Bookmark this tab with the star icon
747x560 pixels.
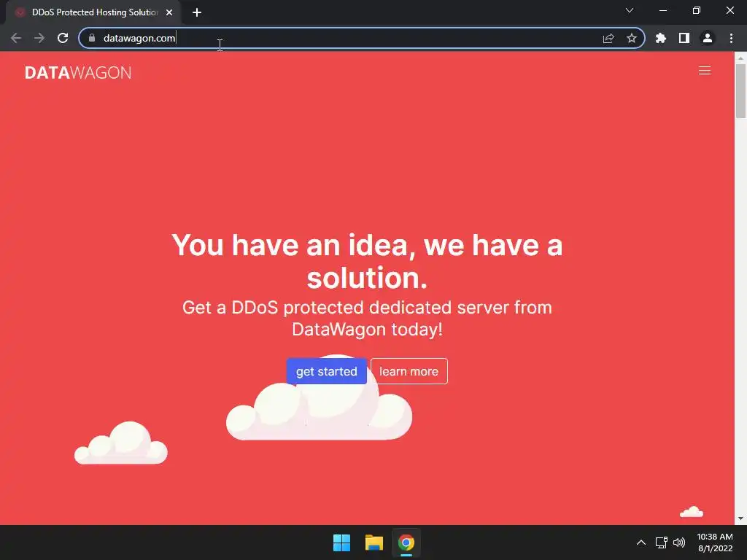[632, 38]
